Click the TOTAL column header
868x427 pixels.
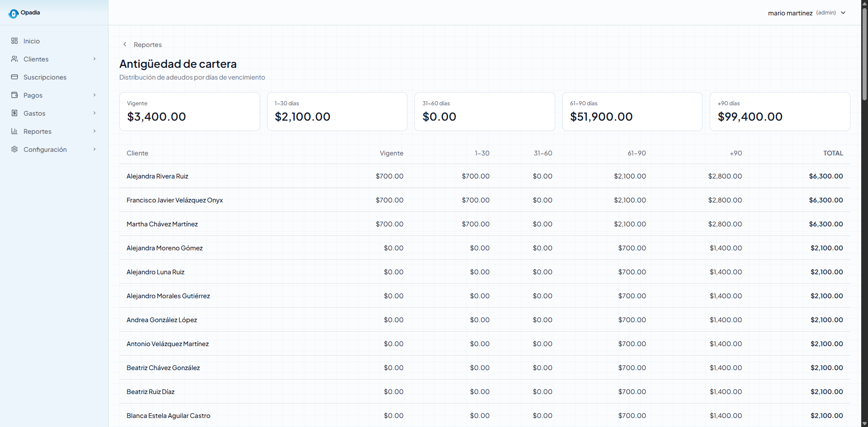pyautogui.click(x=833, y=153)
